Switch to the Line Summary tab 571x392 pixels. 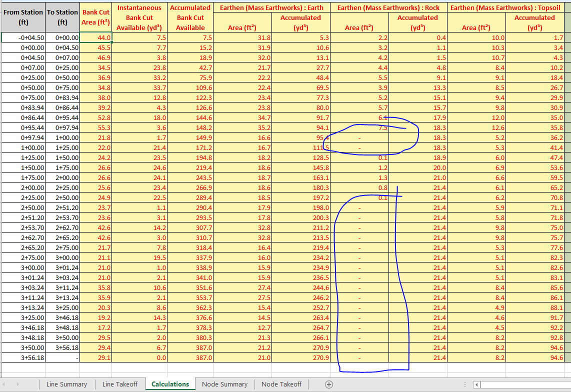pos(66,384)
